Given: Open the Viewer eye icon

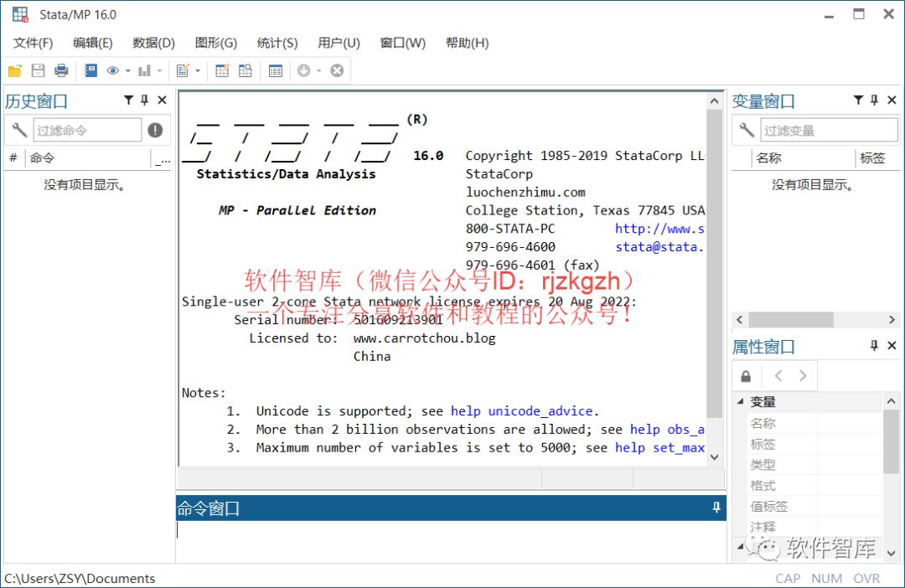Looking at the screenshot, I should coord(113,71).
